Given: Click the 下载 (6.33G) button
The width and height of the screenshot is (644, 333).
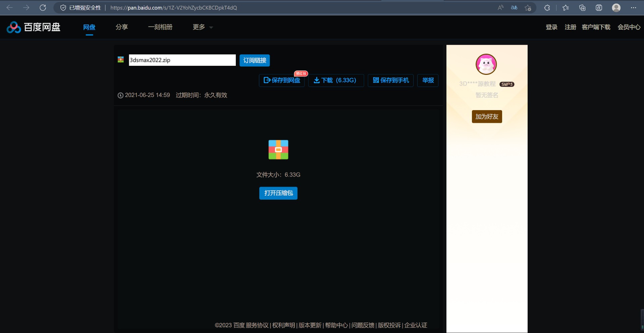Looking at the screenshot, I should click(x=336, y=81).
